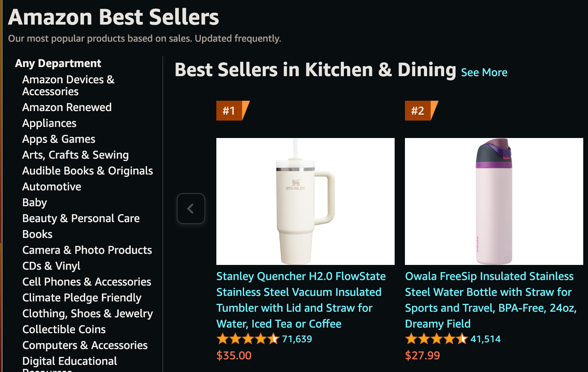Click the #1 best seller badge
The image size is (588, 372).
229,111
